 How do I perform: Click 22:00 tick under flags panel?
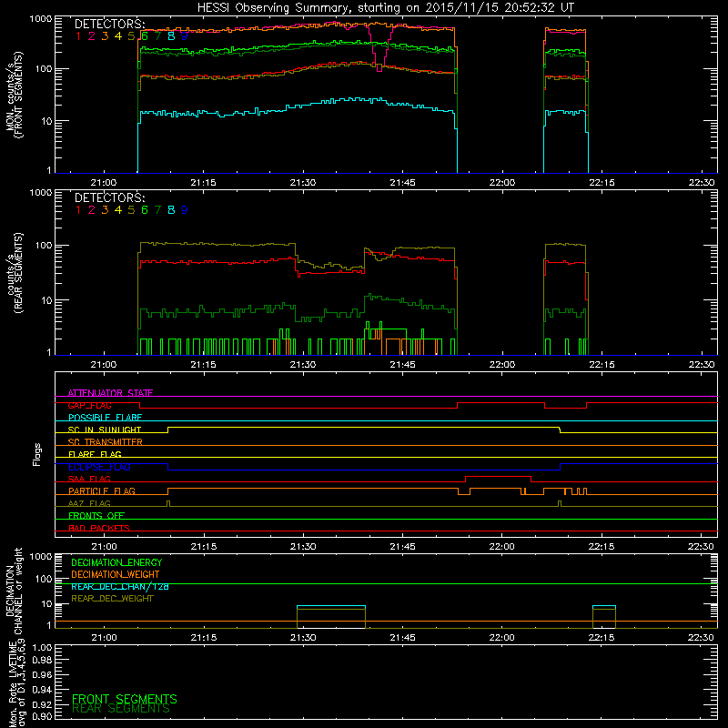tap(502, 547)
